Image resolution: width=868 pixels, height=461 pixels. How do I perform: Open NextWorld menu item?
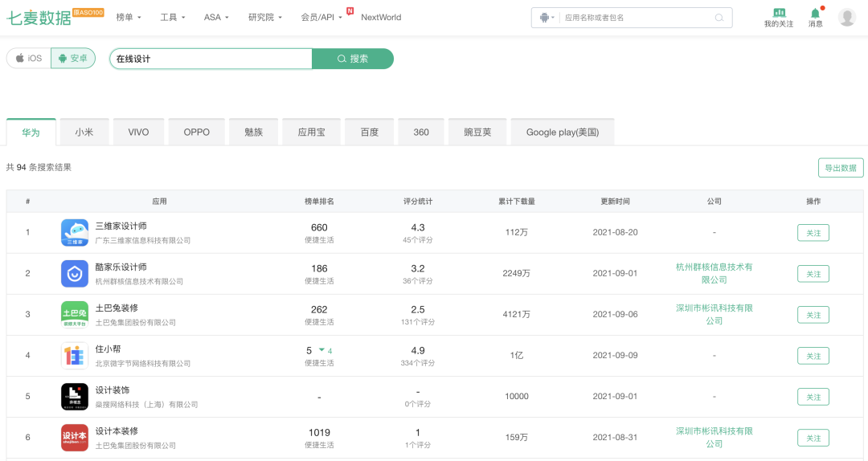click(x=381, y=17)
